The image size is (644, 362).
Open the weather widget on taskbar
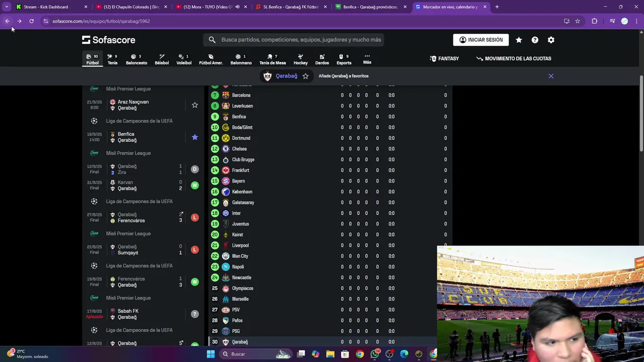click(28, 354)
